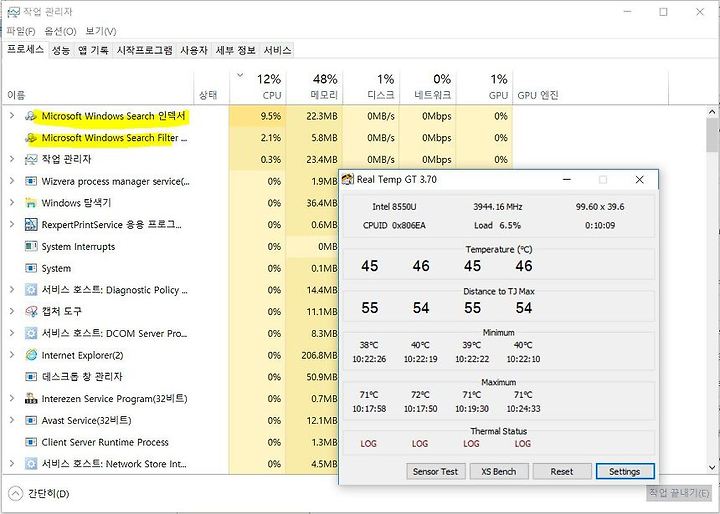Screen dimensions: 720x514
Task: Open the 옵션(O) menu
Action: pyautogui.click(x=61, y=31)
